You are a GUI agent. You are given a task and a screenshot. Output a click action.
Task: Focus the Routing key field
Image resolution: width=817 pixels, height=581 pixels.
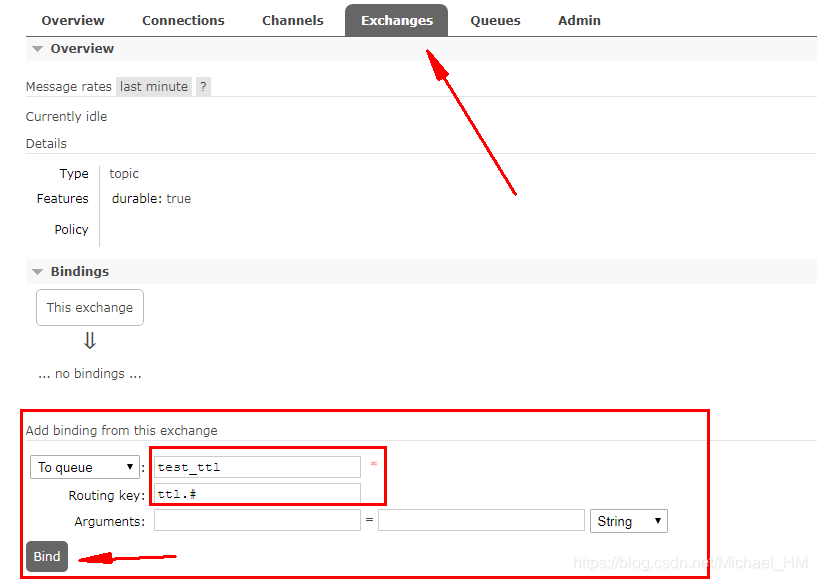point(257,493)
